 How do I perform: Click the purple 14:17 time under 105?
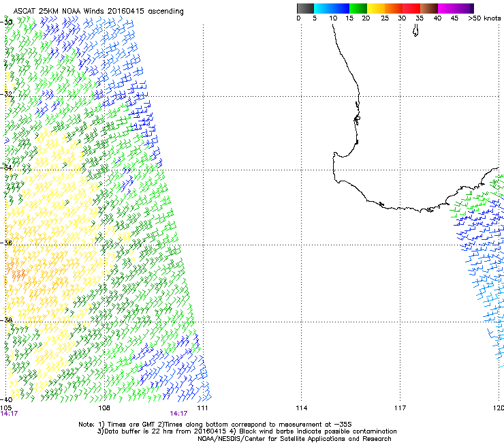pos(9,414)
